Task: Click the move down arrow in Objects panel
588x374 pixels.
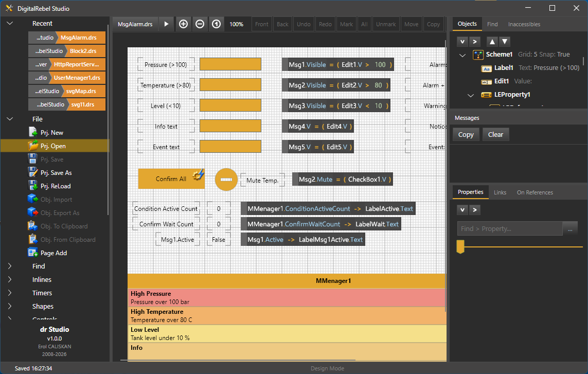Action: [x=505, y=42]
